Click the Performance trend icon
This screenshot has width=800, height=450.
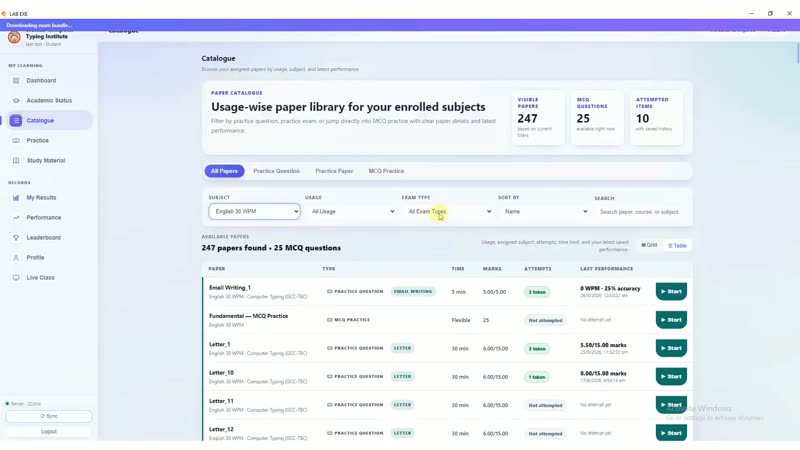click(16, 217)
